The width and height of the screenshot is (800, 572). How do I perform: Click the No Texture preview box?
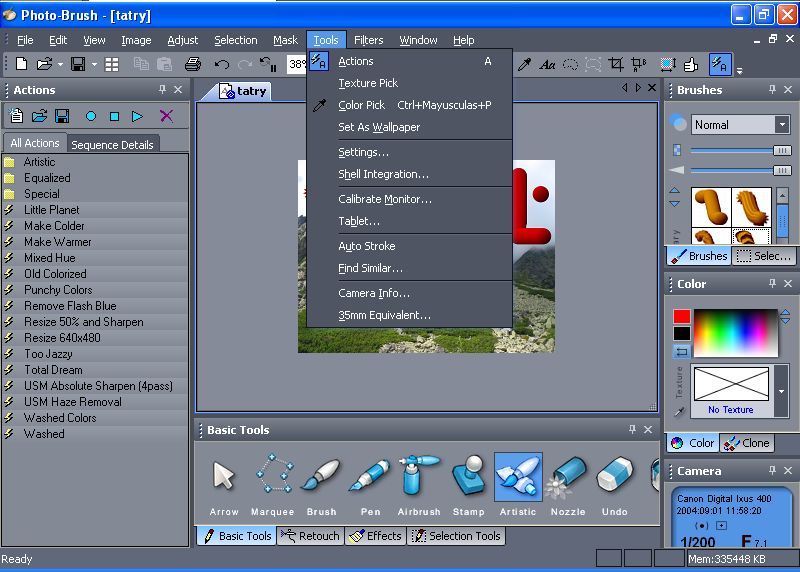pos(731,384)
